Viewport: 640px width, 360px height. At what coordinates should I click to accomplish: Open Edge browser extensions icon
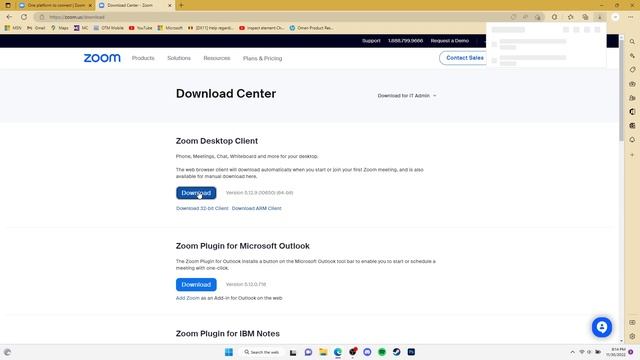click(554, 17)
